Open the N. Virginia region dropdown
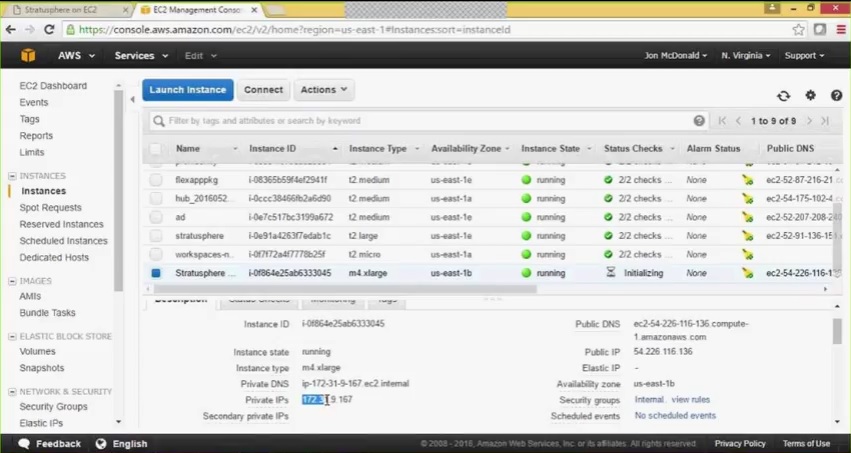Viewport: 851px width, 453px height. [745, 55]
